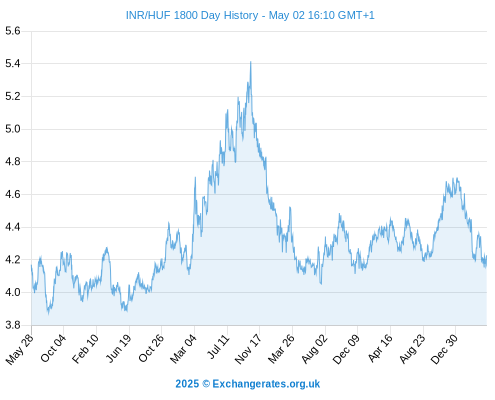Click the Exchangerates.org.uk footer link
The image size is (495, 400).
click(266, 384)
